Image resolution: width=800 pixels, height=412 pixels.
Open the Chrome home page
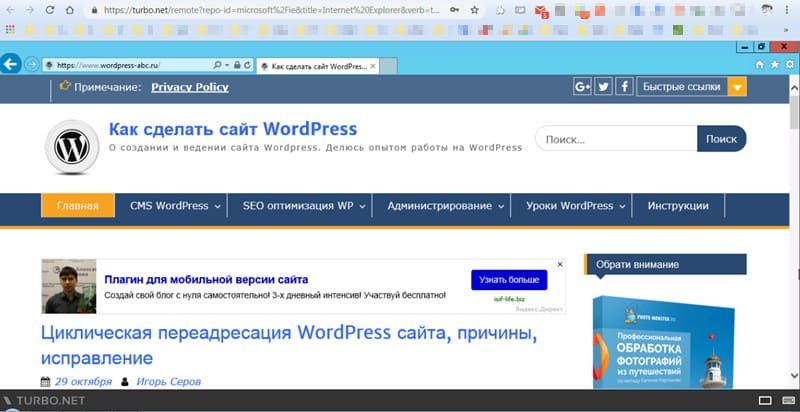[69, 10]
